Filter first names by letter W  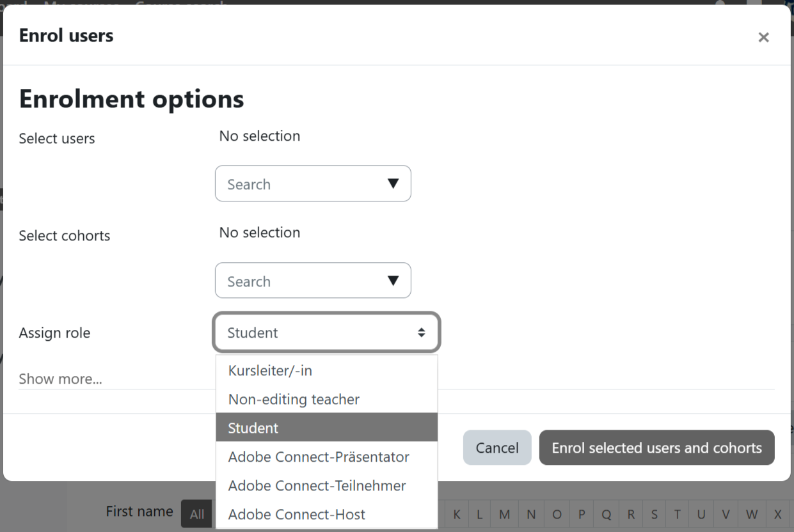tap(752, 514)
